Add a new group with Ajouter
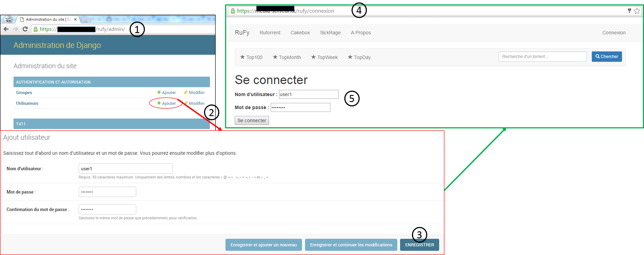 coord(166,93)
